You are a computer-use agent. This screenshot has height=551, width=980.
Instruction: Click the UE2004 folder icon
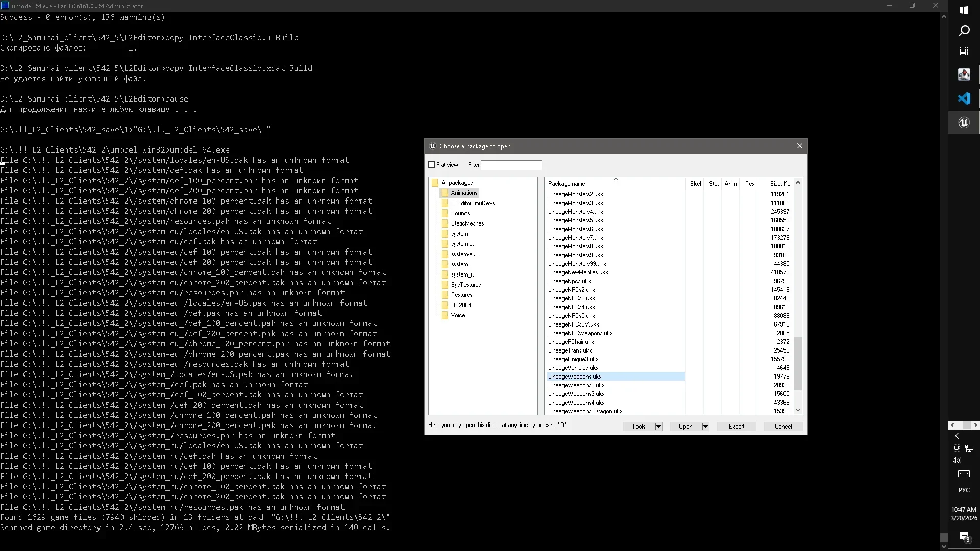click(445, 305)
